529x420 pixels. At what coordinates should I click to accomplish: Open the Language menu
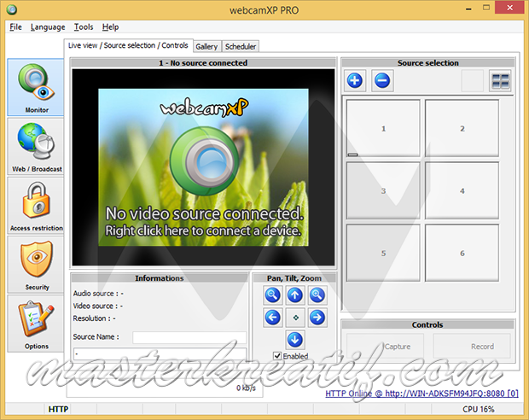tap(48, 27)
